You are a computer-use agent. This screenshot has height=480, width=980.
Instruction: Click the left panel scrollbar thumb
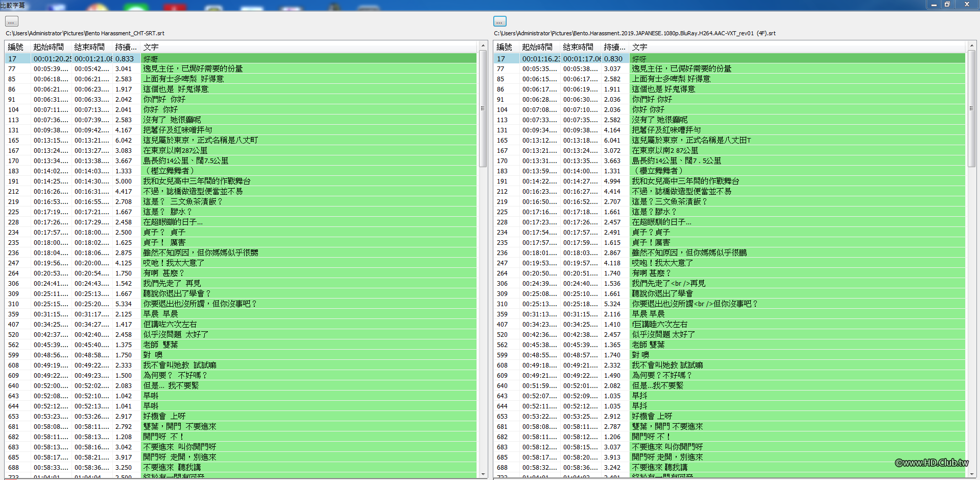[x=483, y=108]
